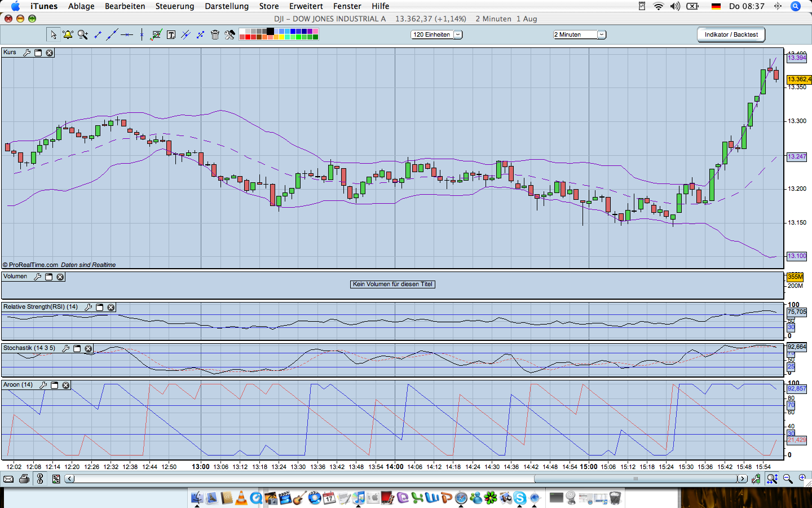Select the short line segment drawing tool

(98, 35)
